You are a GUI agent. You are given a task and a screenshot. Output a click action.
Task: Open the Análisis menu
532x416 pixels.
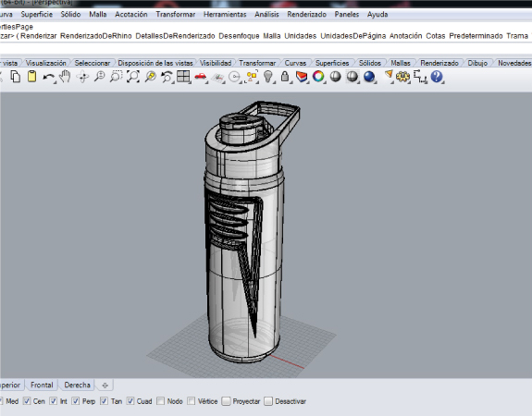(266, 14)
